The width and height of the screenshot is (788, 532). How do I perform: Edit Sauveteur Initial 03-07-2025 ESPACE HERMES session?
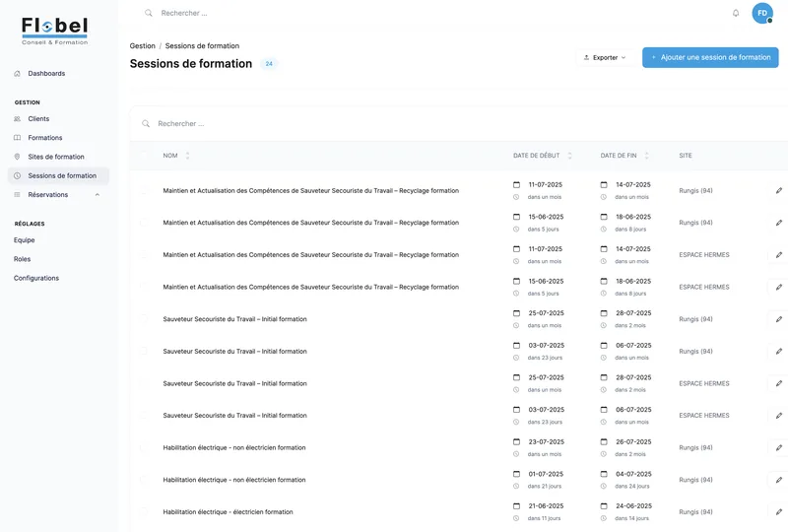pos(778,416)
